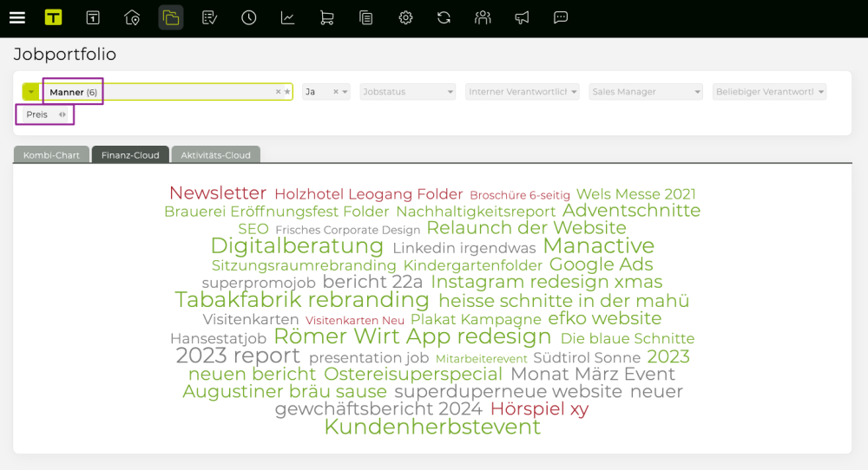Open Holzhotel Leogang Folder job
The width and height of the screenshot is (868, 470).
pyautogui.click(x=369, y=194)
